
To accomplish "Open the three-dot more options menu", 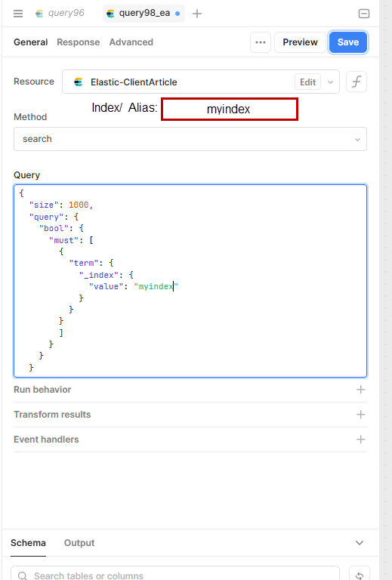I will (x=261, y=42).
